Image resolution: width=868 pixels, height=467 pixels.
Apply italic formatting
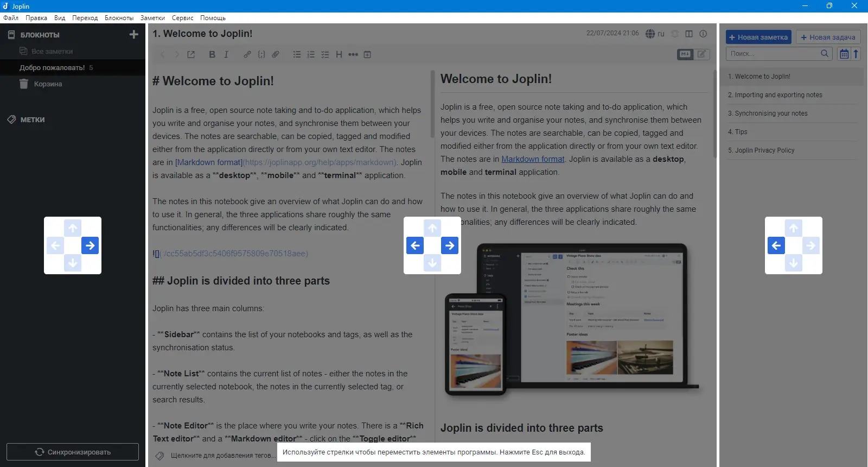pos(226,54)
